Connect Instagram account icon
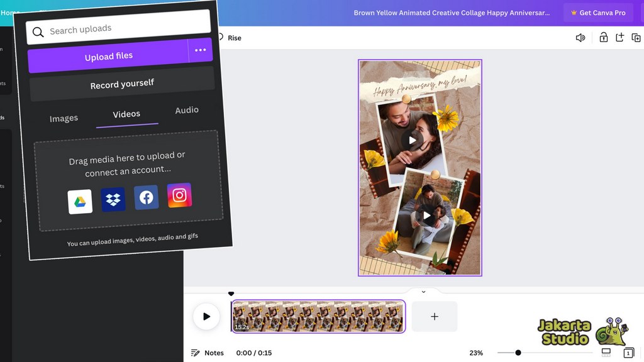The height and width of the screenshot is (362, 644). click(x=179, y=195)
